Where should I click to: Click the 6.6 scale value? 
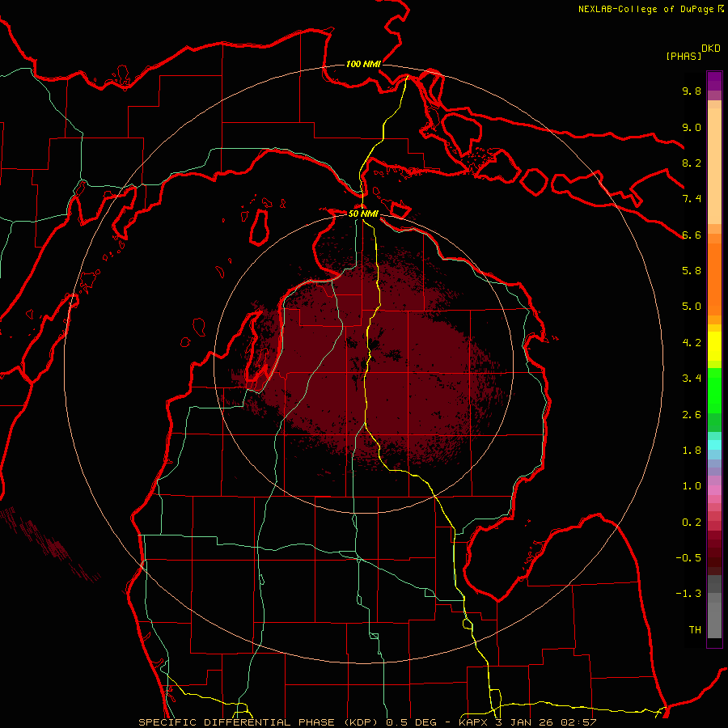[x=692, y=235]
